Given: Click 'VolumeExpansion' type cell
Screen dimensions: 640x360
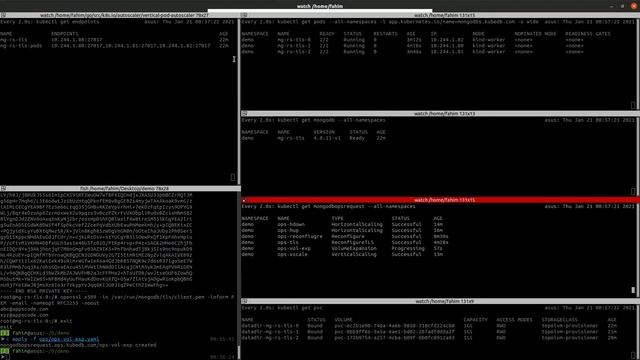Looking at the screenshot, I should (354, 248).
